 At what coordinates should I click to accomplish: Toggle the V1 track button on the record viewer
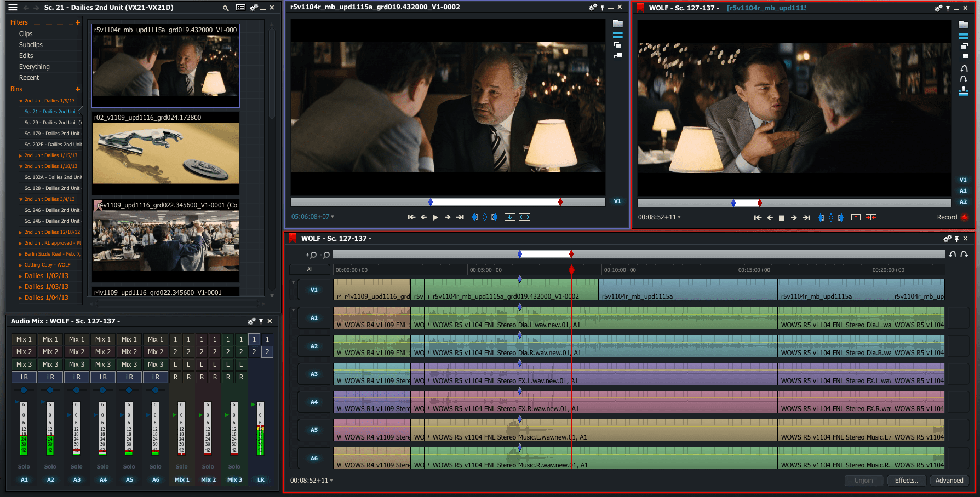point(963,180)
